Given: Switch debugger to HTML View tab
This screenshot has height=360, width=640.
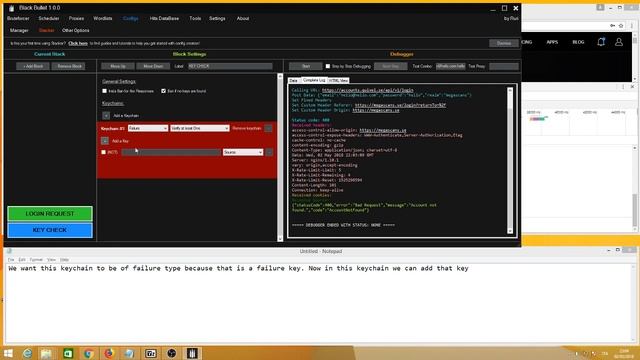Looking at the screenshot, I should pyautogui.click(x=338, y=80).
